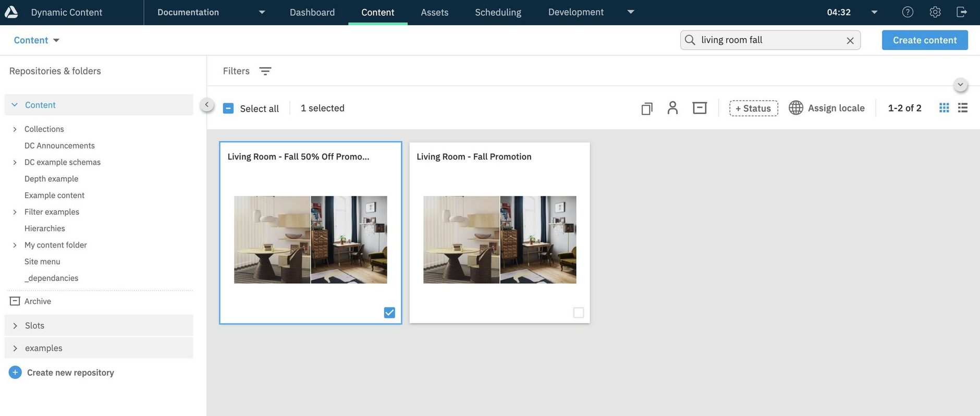
Task: Switch to list view
Action: (963, 108)
